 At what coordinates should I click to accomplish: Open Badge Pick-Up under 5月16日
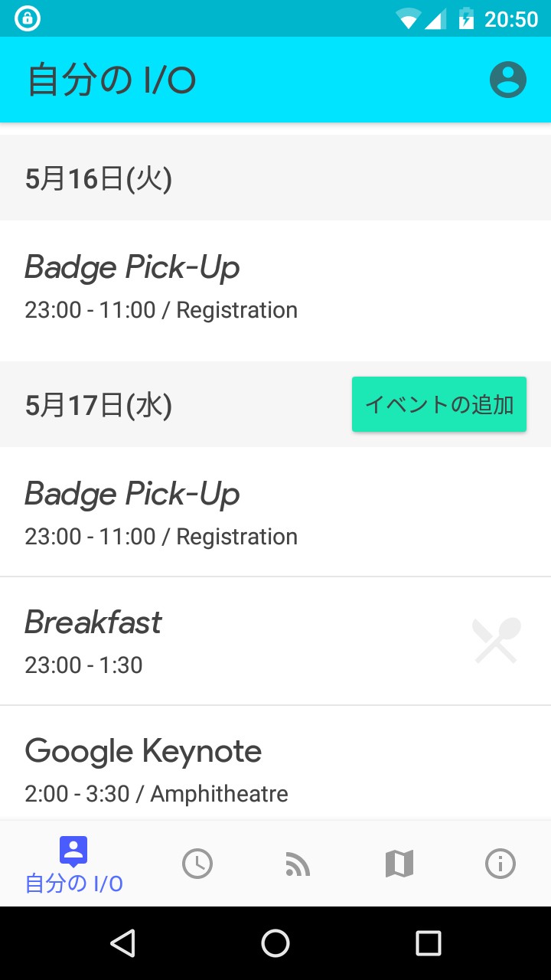[161, 288]
